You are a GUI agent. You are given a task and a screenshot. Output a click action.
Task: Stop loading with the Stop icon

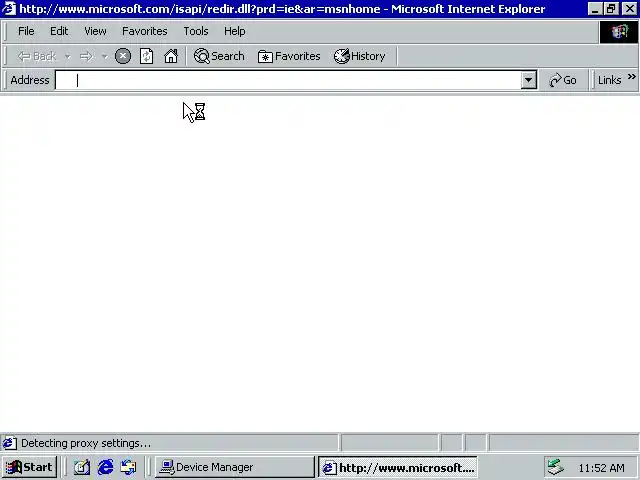[123, 56]
